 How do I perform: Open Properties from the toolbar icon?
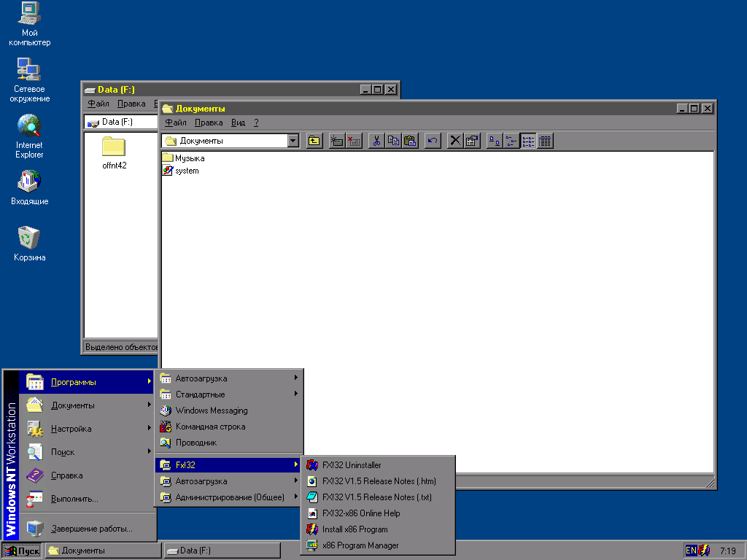(x=472, y=141)
